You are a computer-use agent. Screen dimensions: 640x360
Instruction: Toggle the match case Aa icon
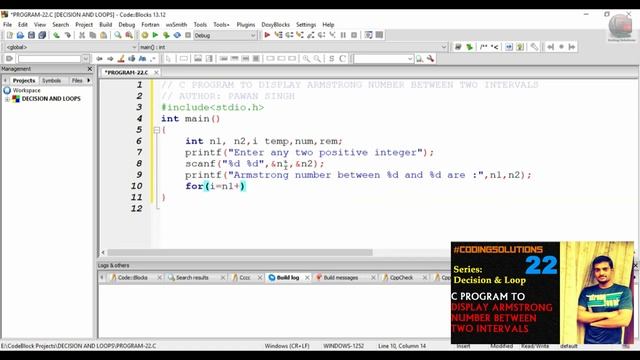tap(142, 59)
